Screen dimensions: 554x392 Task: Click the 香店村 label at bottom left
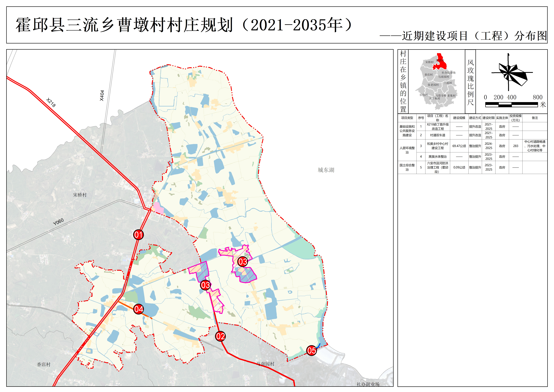point(44,365)
